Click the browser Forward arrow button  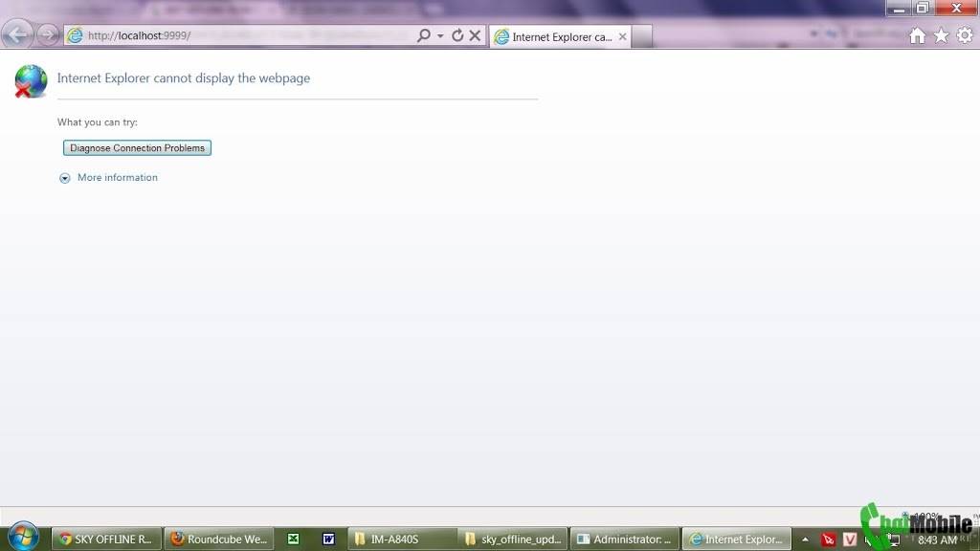pos(47,35)
